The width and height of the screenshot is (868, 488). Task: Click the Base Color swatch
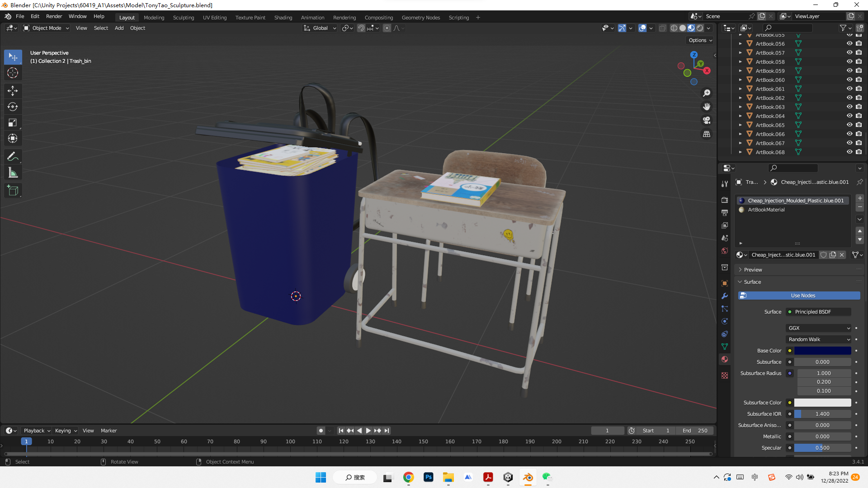click(x=822, y=351)
